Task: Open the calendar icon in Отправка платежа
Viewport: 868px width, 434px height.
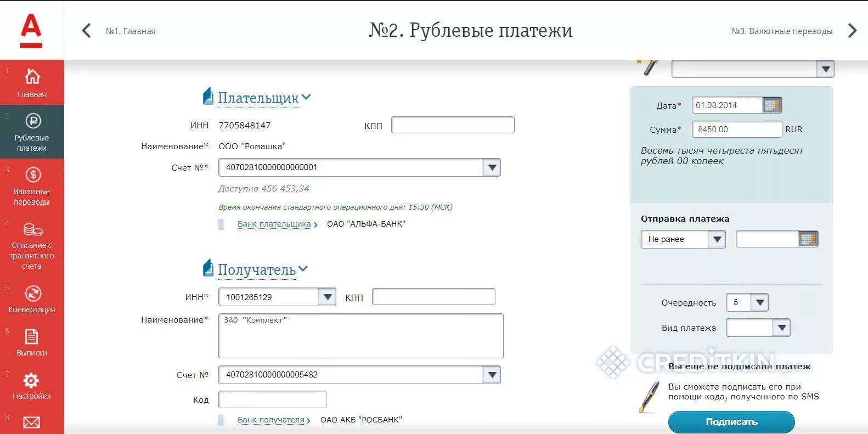Action: pos(808,239)
